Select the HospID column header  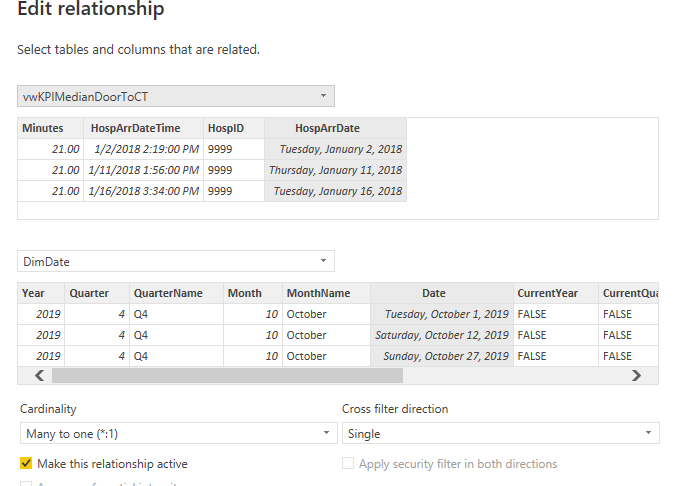tap(234, 128)
